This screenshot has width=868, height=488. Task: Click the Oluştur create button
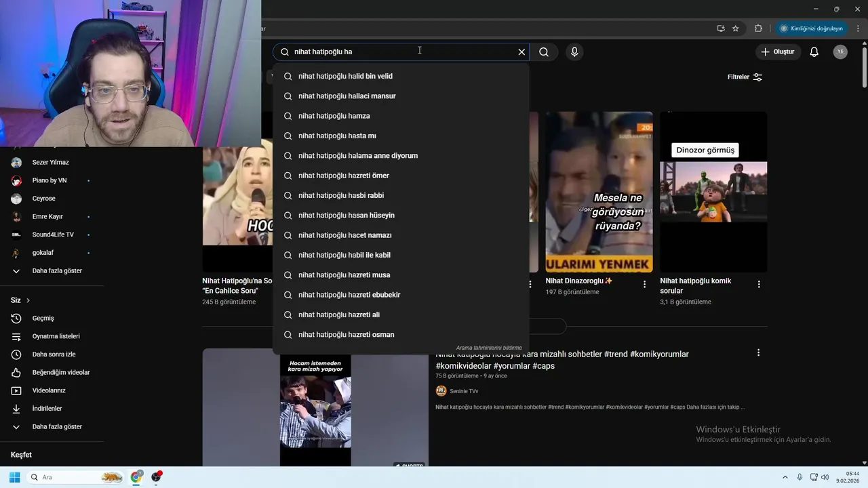(778, 52)
